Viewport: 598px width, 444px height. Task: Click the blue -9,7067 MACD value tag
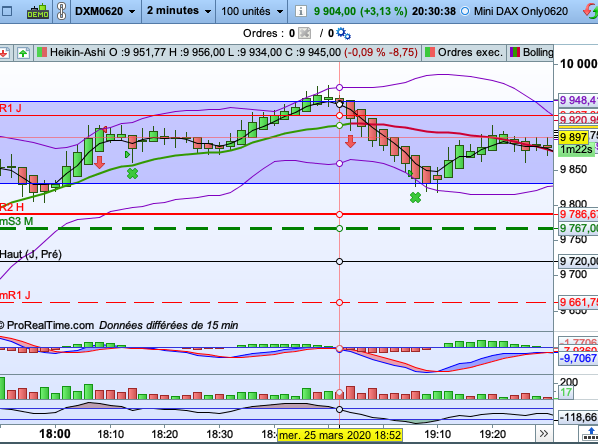point(578,358)
